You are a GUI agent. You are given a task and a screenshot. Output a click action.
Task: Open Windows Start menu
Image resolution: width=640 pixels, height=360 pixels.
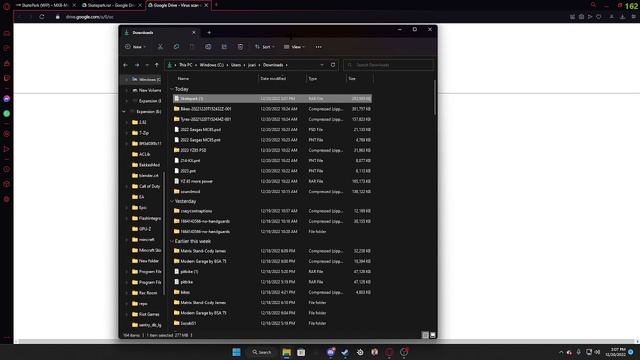236,352
